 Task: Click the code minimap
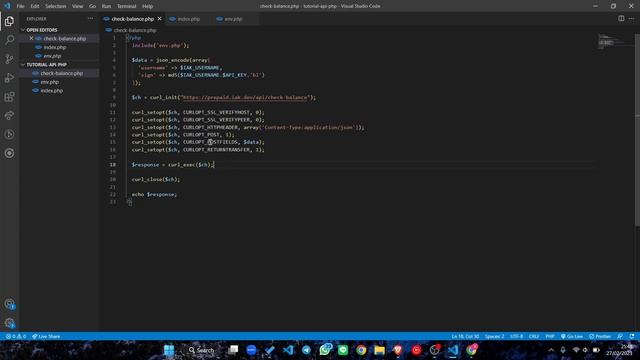click(616, 41)
